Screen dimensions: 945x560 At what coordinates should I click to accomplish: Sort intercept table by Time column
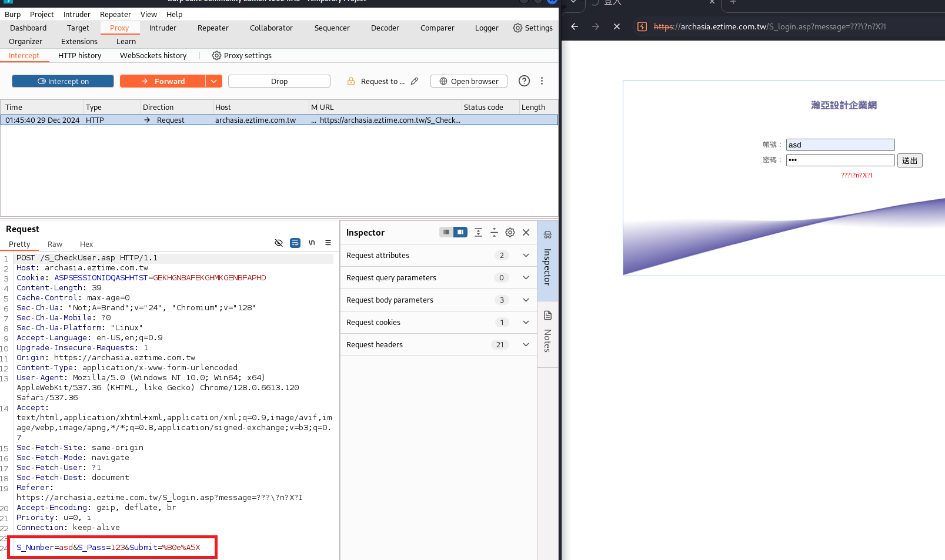pos(42,107)
